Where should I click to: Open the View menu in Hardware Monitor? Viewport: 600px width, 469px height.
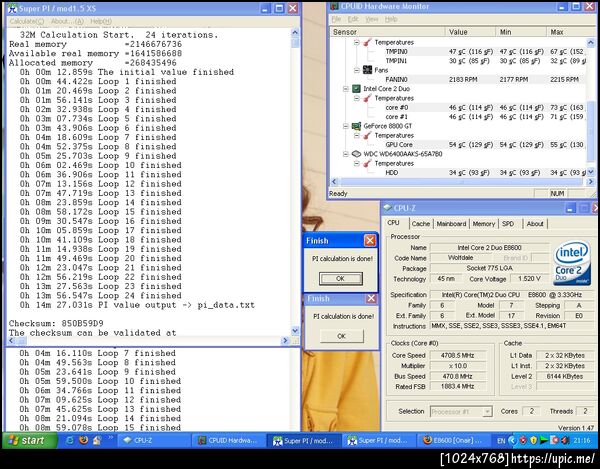pos(372,19)
